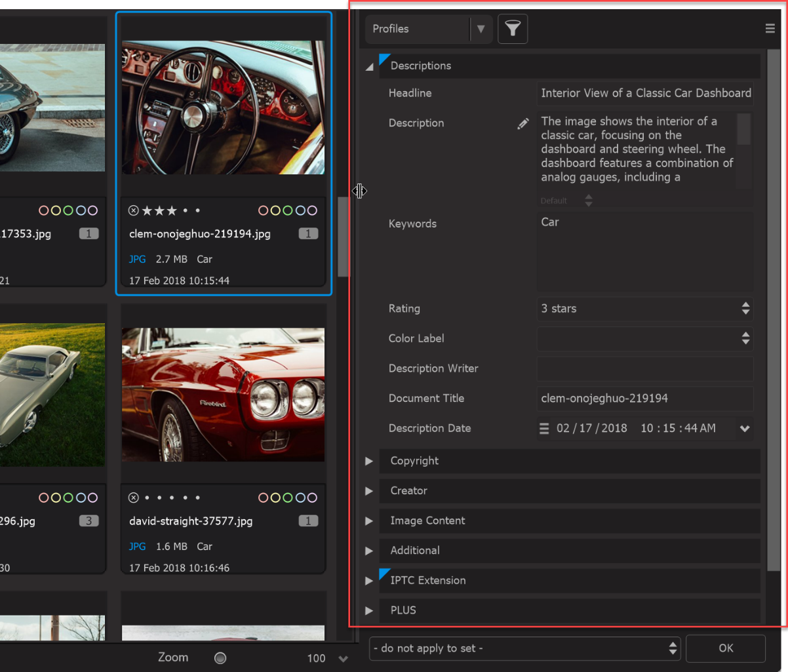Click stack count badge showing 3
This screenshot has height=672, width=788.
pyautogui.click(x=89, y=521)
